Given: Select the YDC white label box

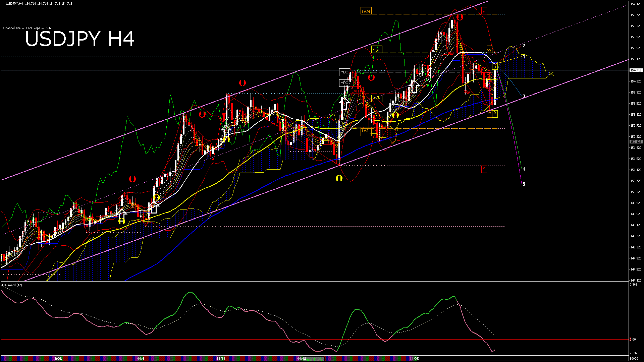Looking at the screenshot, I should click(344, 72).
